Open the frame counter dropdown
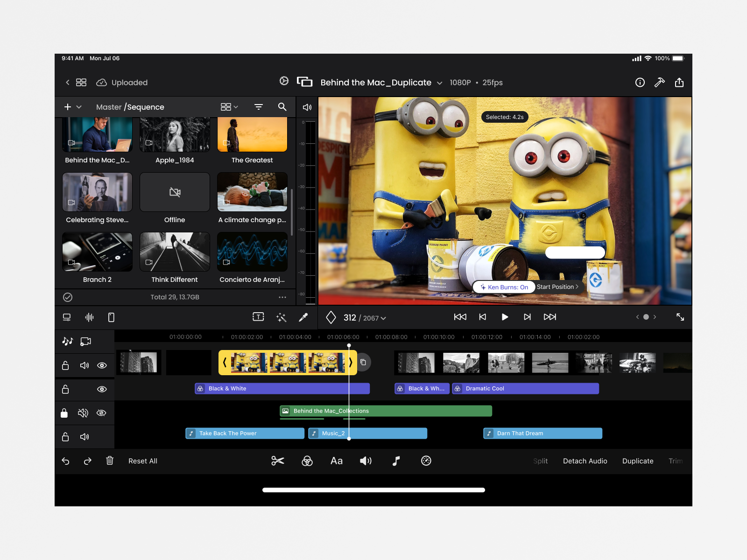Viewport: 747px width, 560px height. click(365, 318)
